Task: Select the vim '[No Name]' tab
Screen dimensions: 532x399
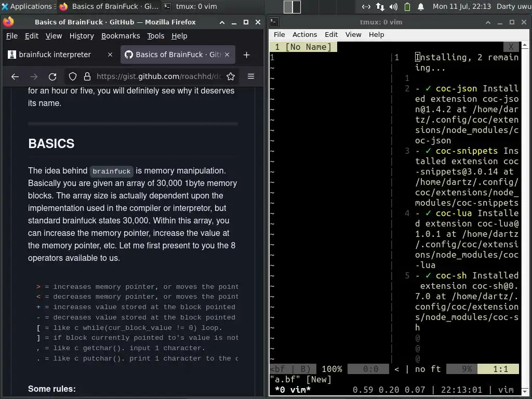Action: pos(303,47)
